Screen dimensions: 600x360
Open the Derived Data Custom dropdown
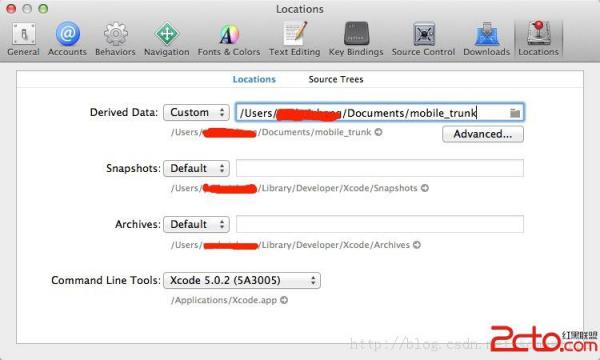(196, 112)
